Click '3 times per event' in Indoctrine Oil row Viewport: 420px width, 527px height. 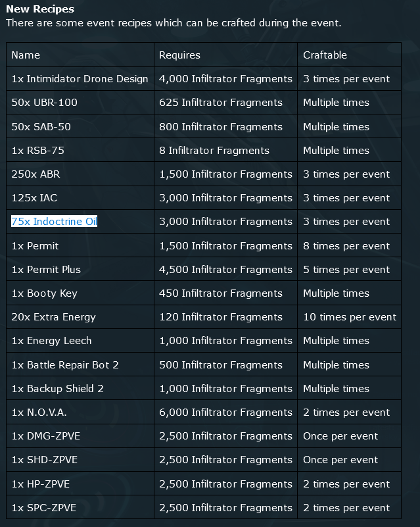(349, 222)
